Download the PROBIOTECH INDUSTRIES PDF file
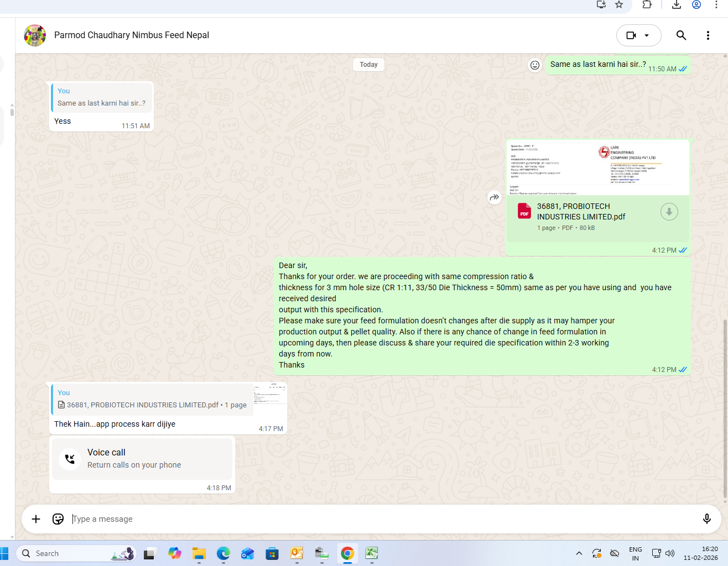 click(x=669, y=212)
